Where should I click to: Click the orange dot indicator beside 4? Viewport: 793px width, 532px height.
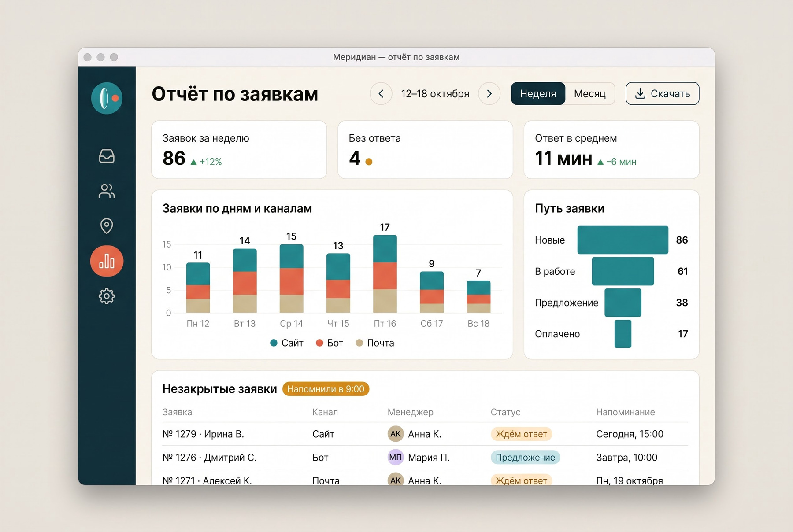pos(369,162)
